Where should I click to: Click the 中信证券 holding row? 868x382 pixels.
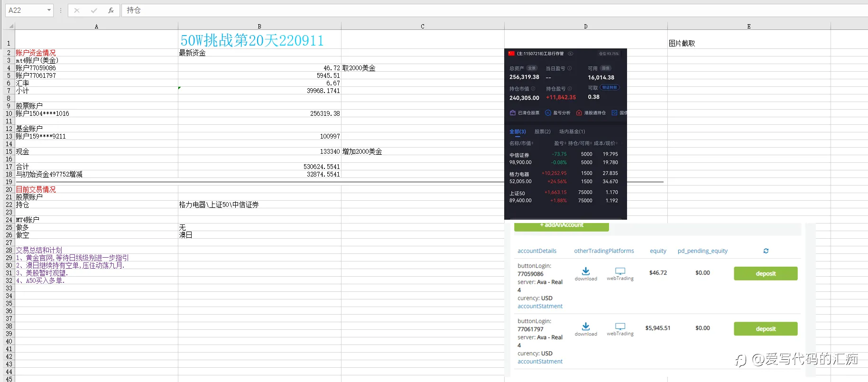point(565,158)
